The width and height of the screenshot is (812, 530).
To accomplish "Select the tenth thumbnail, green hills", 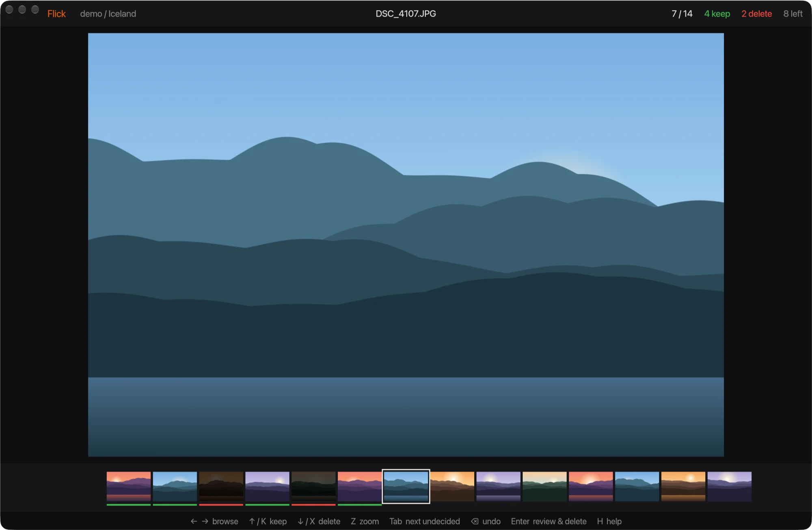I will [545, 487].
